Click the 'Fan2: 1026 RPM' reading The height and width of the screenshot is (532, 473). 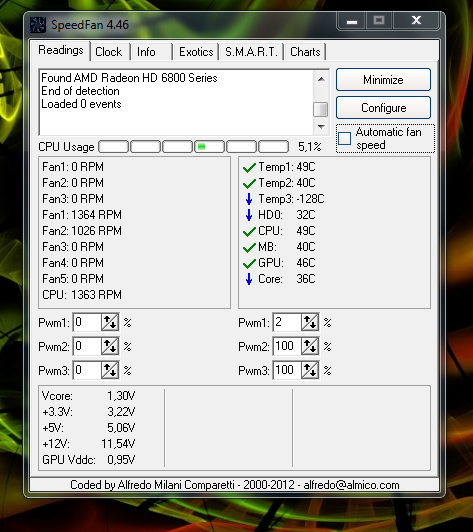click(x=82, y=231)
